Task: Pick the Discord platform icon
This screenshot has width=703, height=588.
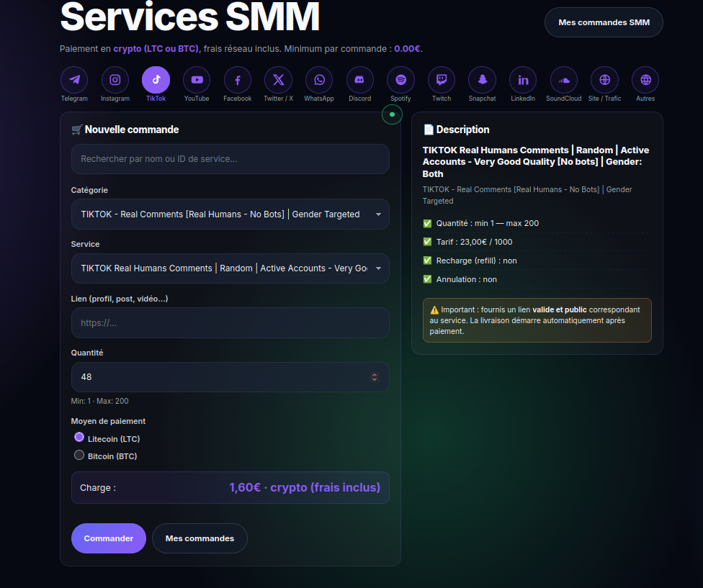Action: (360, 80)
